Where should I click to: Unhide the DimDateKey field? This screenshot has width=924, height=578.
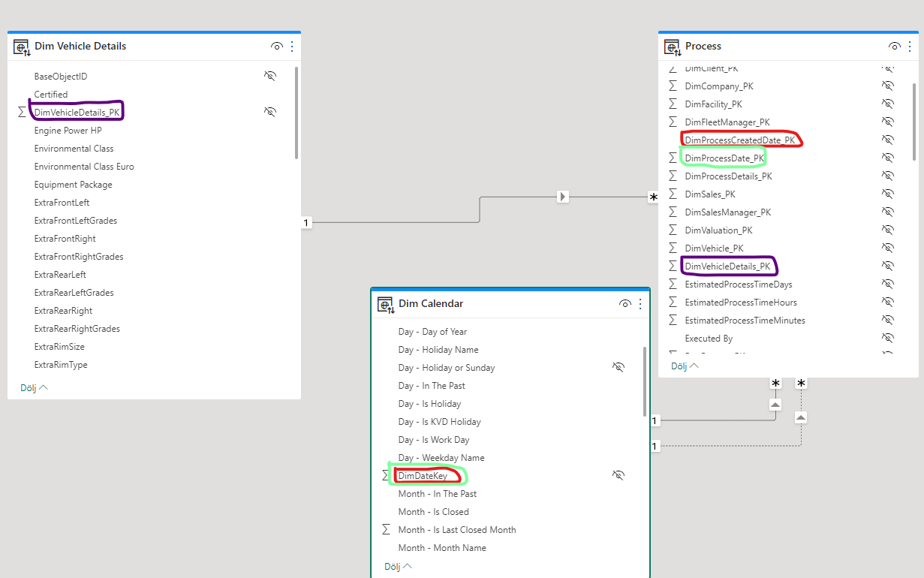tap(619, 475)
